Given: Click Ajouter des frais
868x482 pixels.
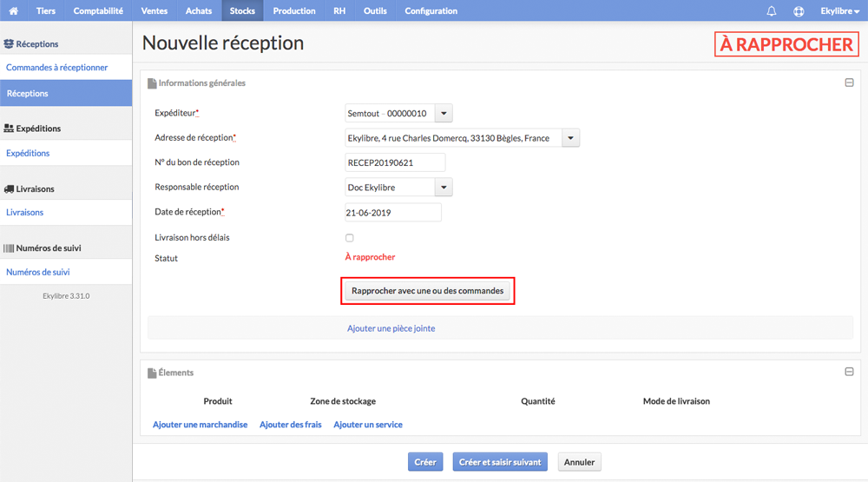Looking at the screenshot, I should tap(291, 425).
